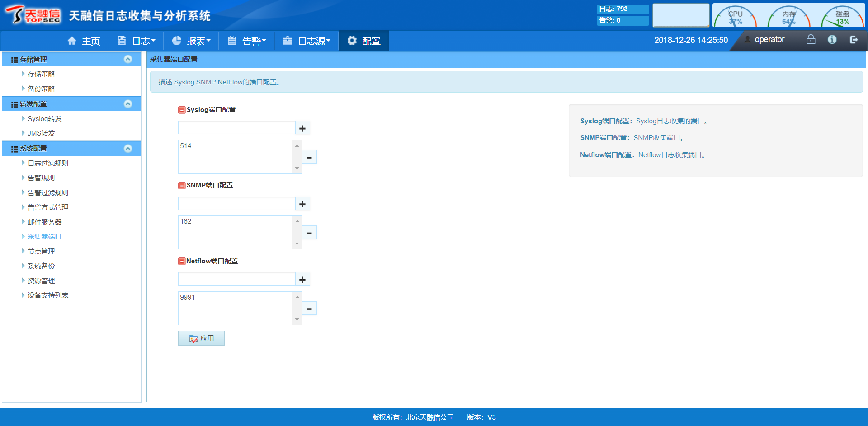Remove Netflow port 9991 with minus button

point(309,309)
